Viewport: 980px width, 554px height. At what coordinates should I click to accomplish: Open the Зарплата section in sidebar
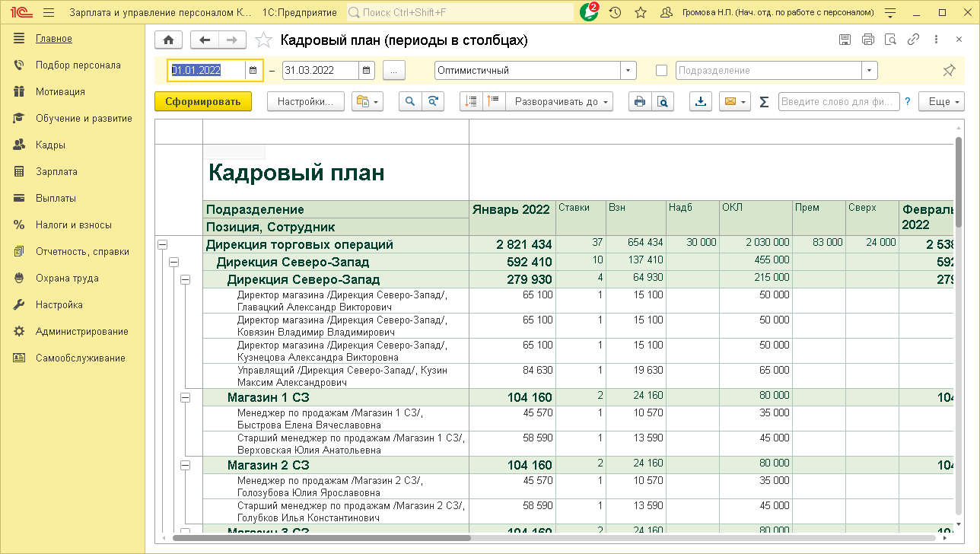coord(56,171)
